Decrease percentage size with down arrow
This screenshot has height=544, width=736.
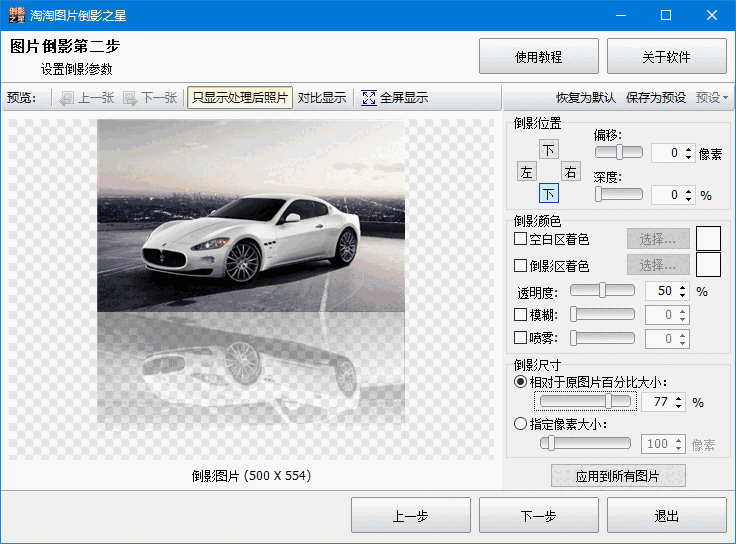coord(679,406)
